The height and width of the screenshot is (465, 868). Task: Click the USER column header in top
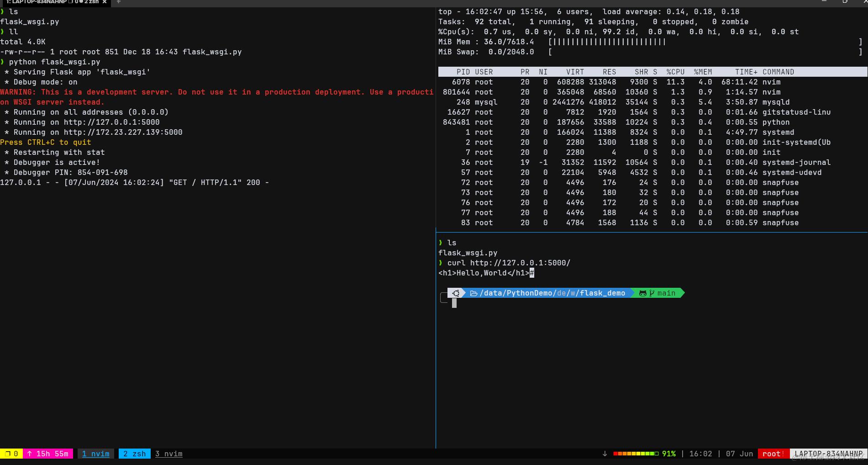click(484, 72)
